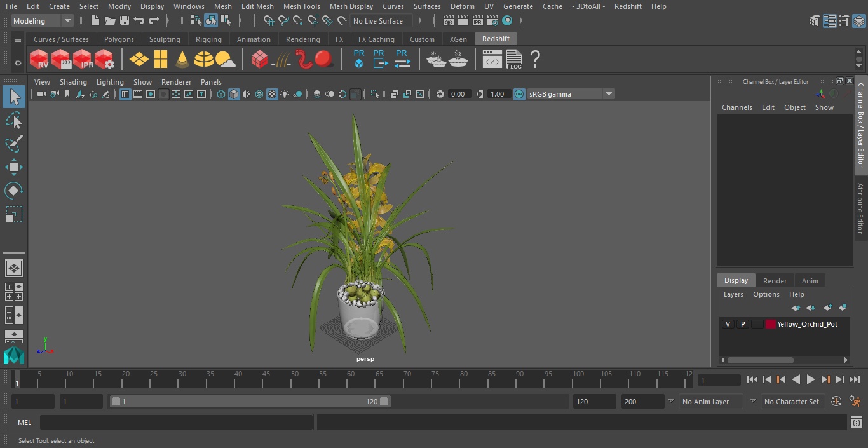Open the Redshift menu in the menu bar

(x=628, y=6)
